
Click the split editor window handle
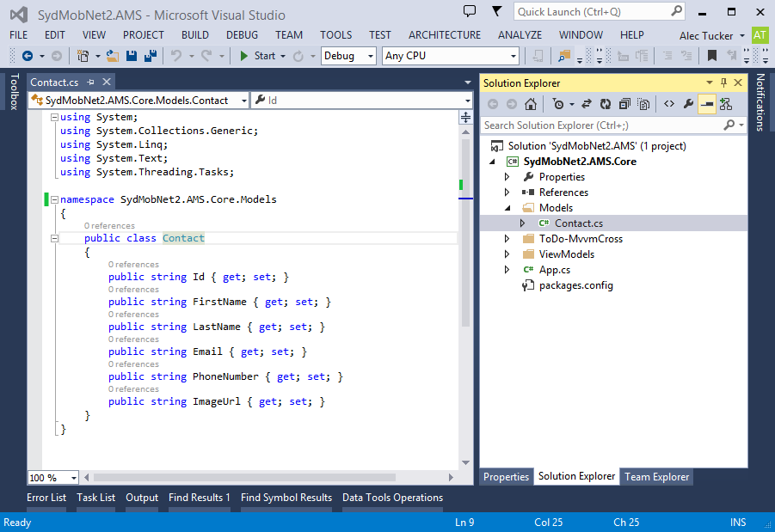click(465, 118)
